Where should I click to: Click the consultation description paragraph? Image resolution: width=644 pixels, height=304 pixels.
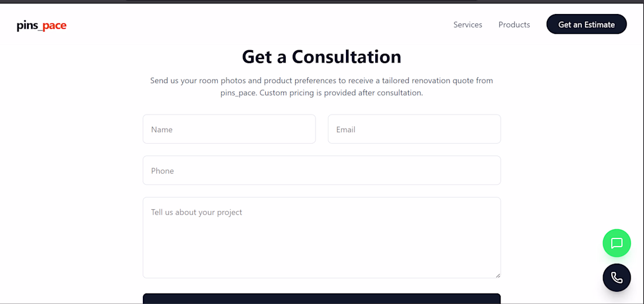321,87
